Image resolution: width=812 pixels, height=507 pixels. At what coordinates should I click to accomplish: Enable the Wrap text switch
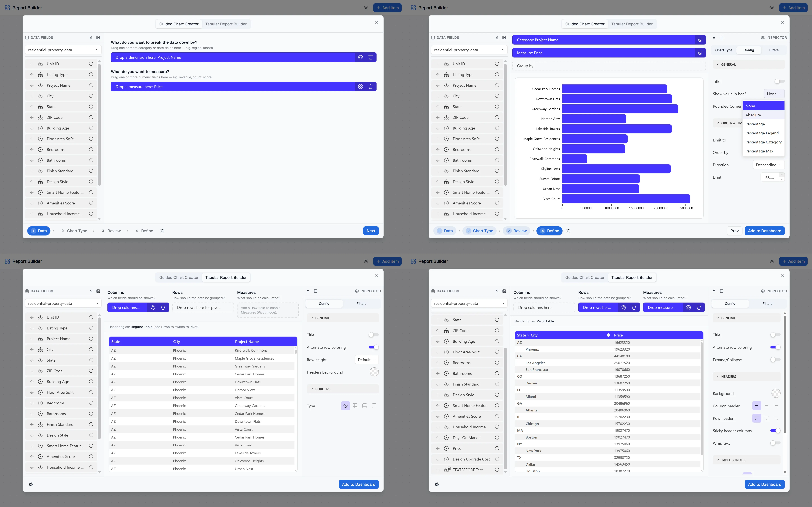[775, 443]
